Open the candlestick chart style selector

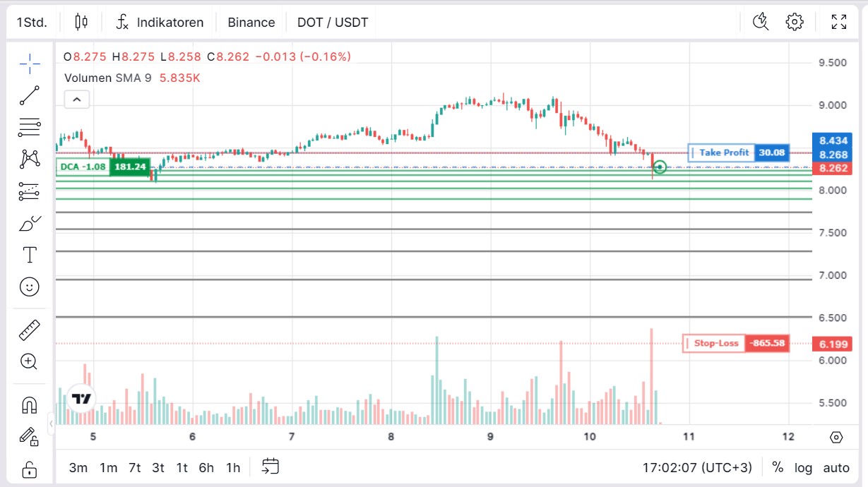coord(81,23)
